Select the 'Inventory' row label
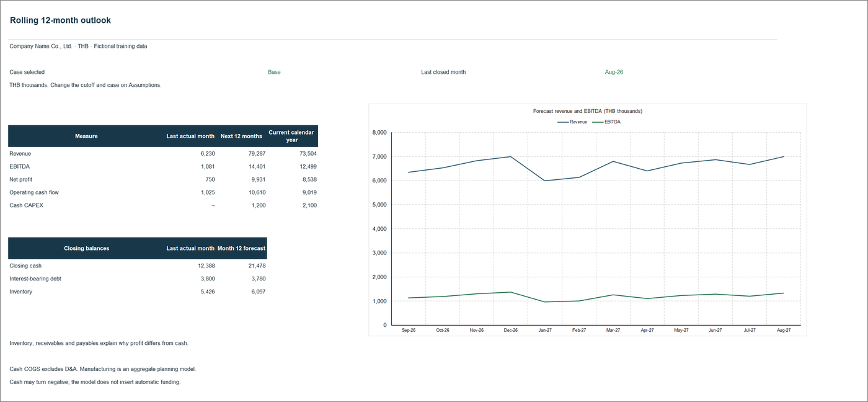 coord(21,292)
